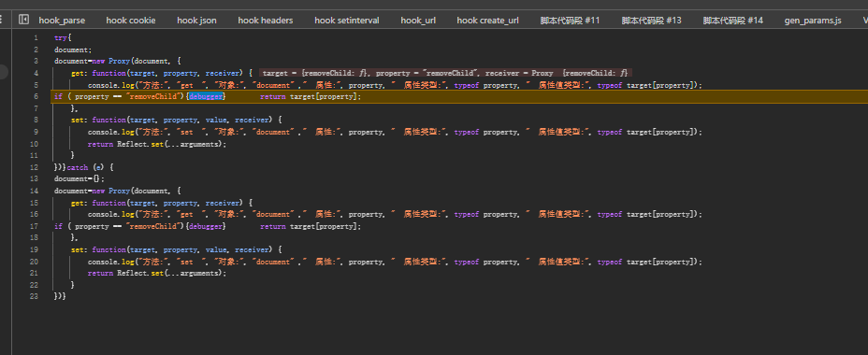This screenshot has height=355, width=868.
Task: Click line number 17 in the gutter
Action: 36,226
